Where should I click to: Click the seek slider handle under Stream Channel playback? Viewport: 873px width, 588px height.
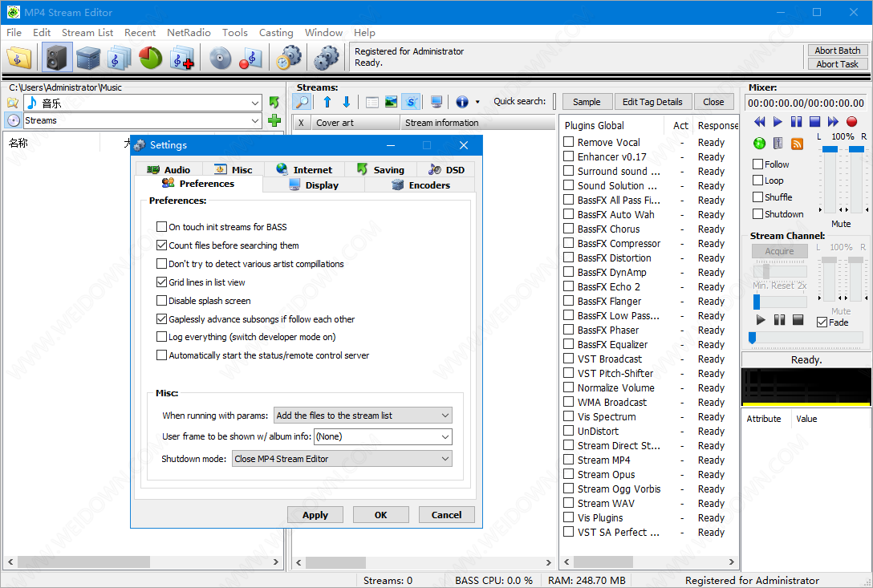753,338
